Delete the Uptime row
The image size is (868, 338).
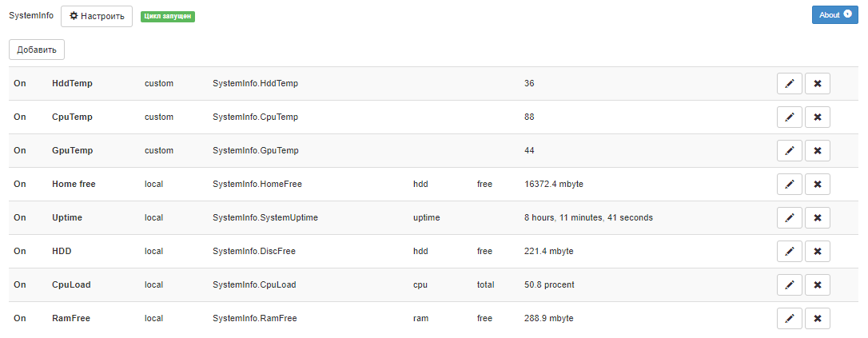click(817, 218)
